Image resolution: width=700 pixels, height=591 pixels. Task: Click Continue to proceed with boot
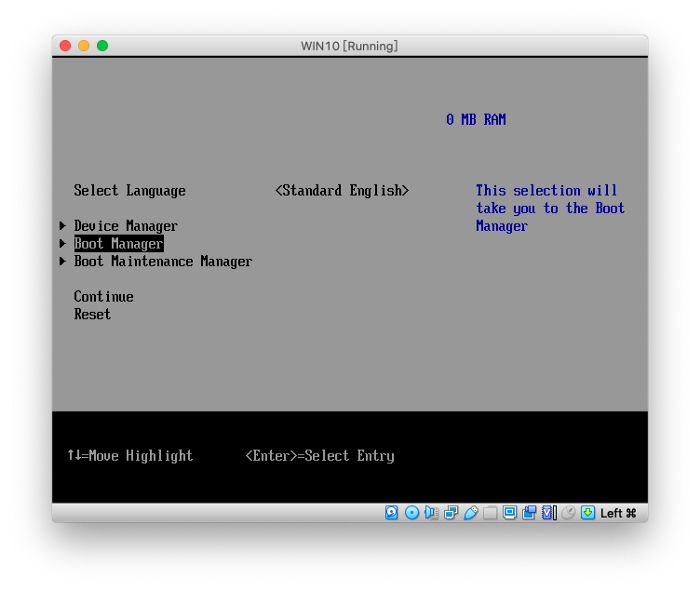(x=103, y=297)
